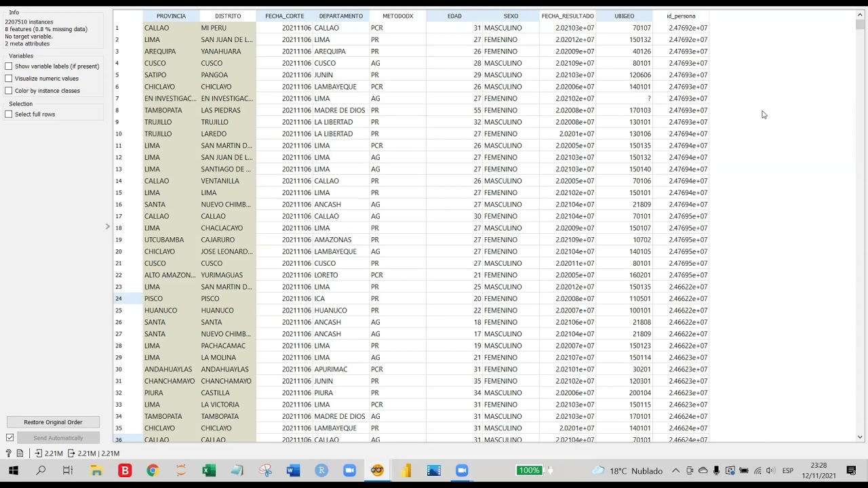868x488 pixels.
Task: Enable Color by instance classes checkbox
Action: click(9, 91)
